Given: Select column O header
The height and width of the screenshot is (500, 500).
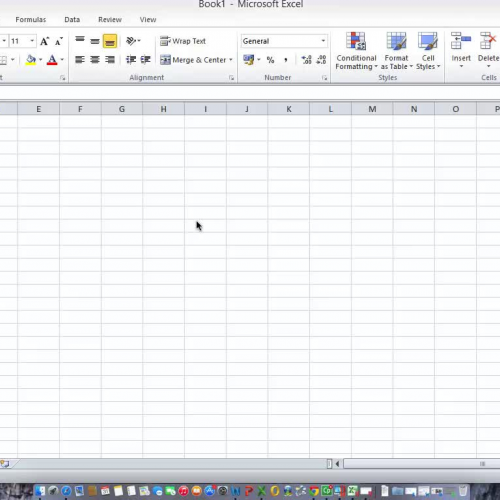Looking at the screenshot, I should tap(455, 109).
